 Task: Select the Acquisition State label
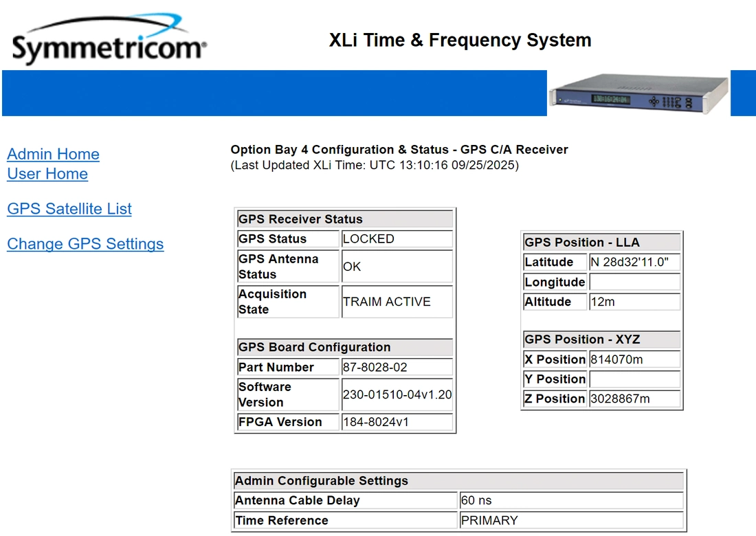pyautogui.click(x=289, y=302)
